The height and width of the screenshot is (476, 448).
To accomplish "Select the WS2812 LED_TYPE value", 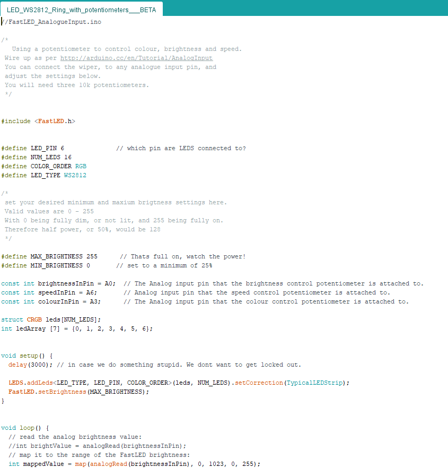I will (42, 175).
